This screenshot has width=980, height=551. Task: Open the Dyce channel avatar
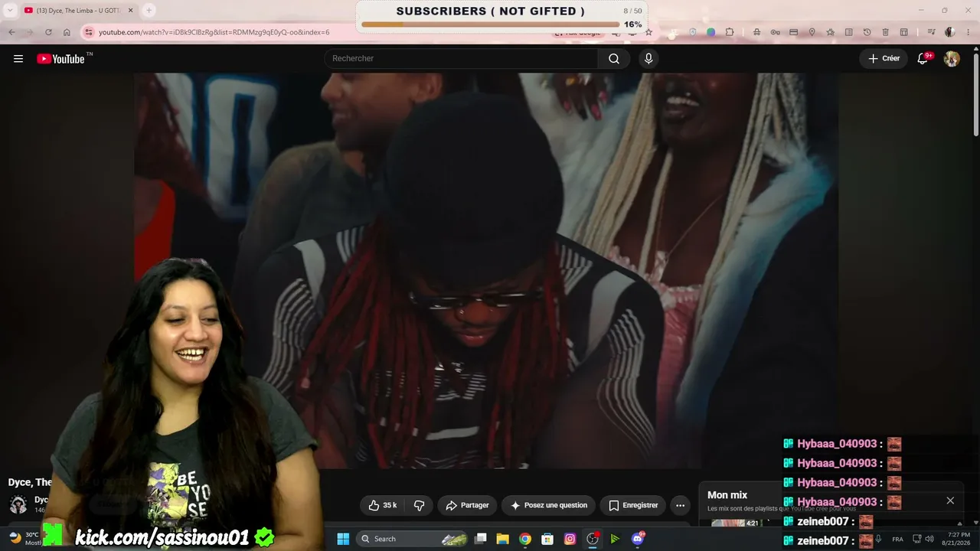(18, 504)
